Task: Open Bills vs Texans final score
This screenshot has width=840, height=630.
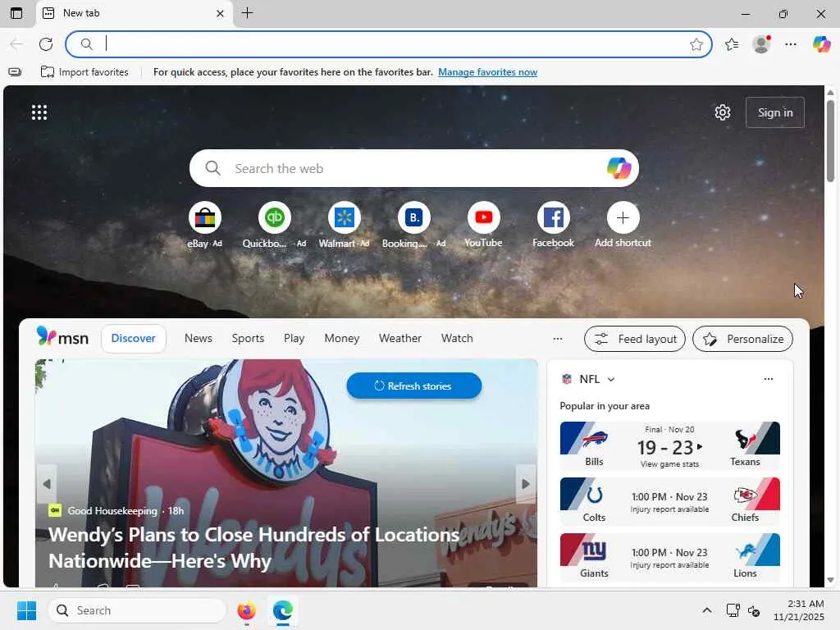Action: coord(669,447)
